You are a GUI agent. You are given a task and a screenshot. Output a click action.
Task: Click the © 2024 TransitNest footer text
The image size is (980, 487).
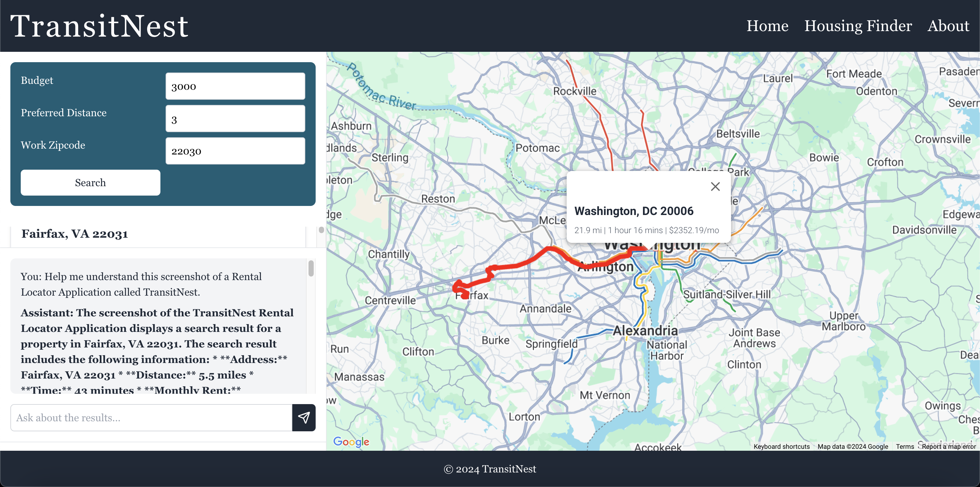pyautogui.click(x=490, y=469)
